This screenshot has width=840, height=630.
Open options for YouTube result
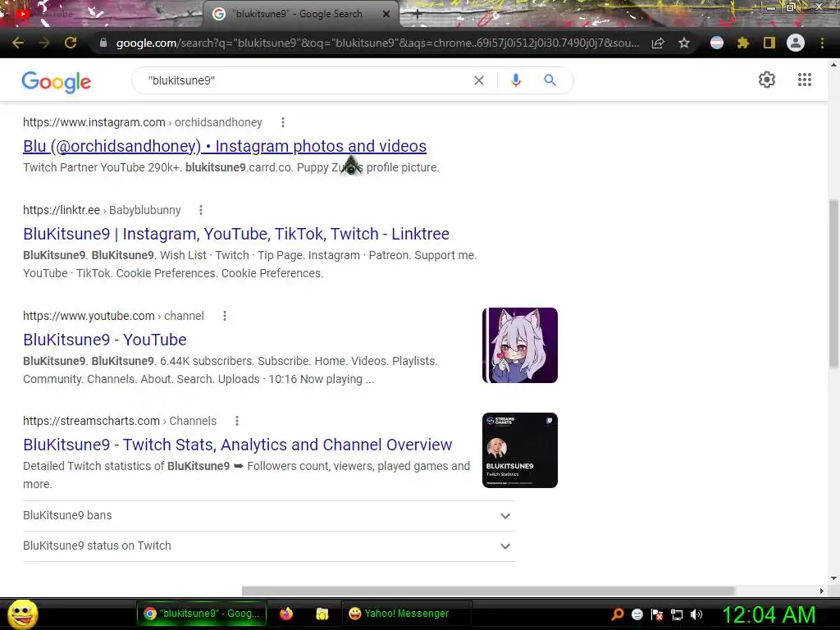pyautogui.click(x=225, y=316)
